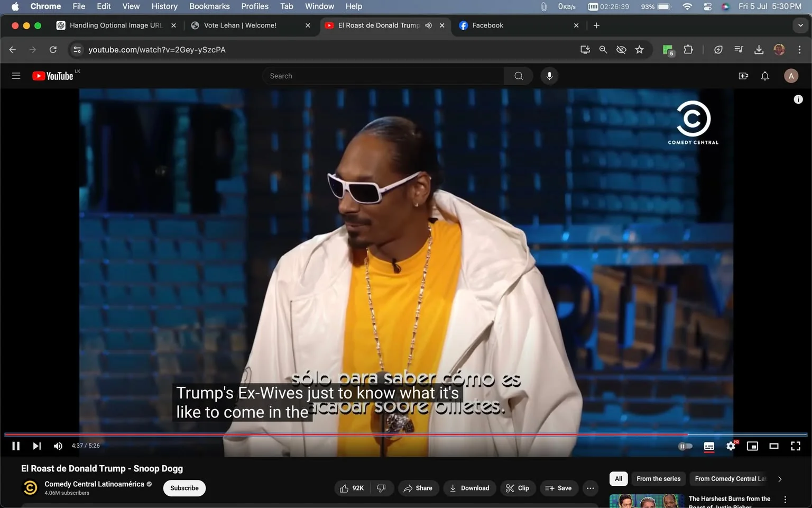812x508 pixels.
Task: Share the video
Action: pyautogui.click(x=418, y=488)
